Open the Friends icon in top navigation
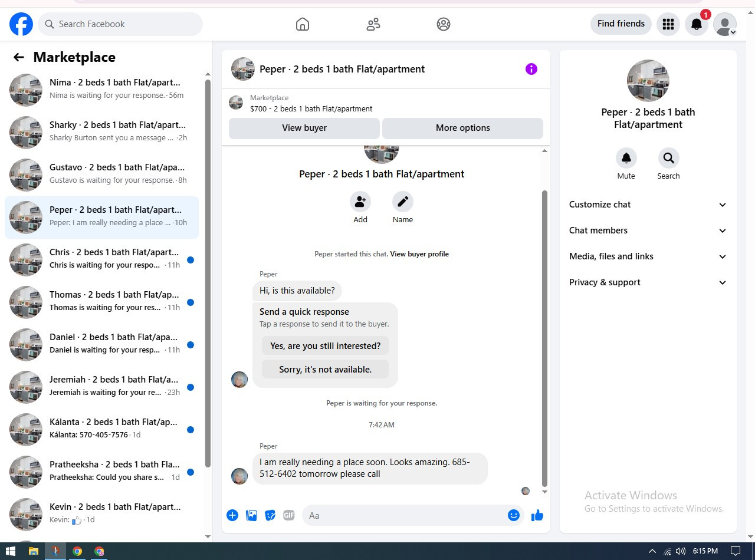 pos(373,24)
